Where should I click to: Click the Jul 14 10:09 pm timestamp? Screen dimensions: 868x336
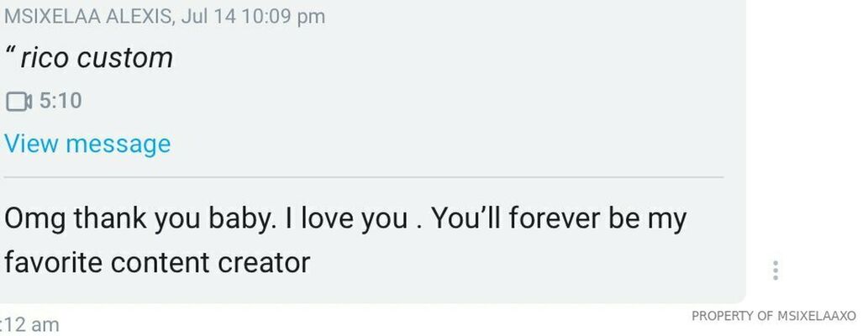pos(251,16)
